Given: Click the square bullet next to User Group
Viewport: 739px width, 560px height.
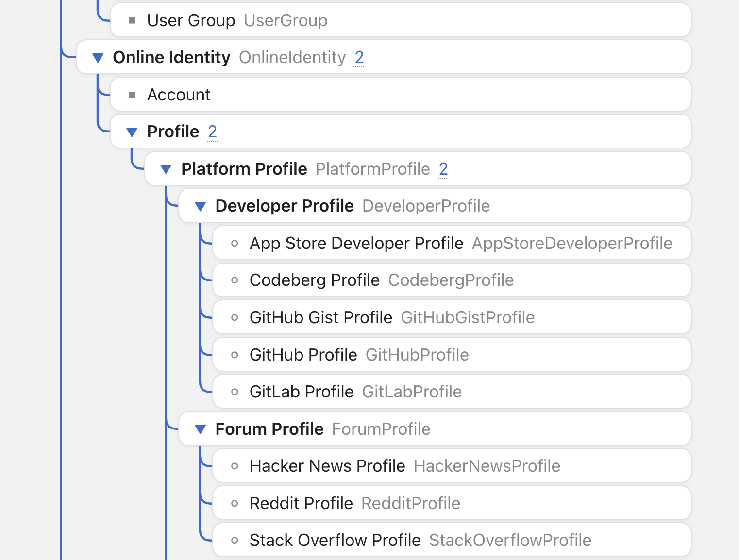Looking at the screenshot, I should (x=132, y=20).
